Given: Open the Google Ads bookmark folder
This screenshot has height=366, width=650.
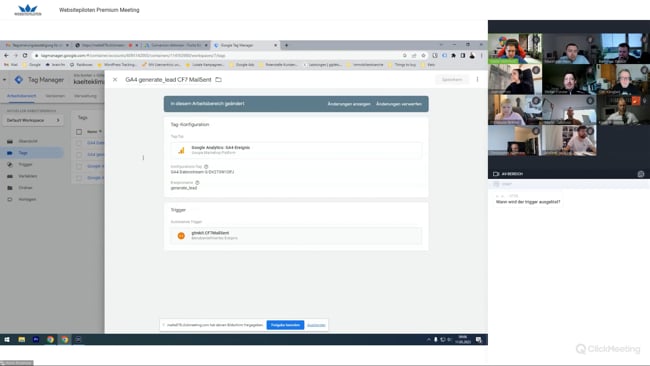Looking at the screenshot, I should pos(243,65).
